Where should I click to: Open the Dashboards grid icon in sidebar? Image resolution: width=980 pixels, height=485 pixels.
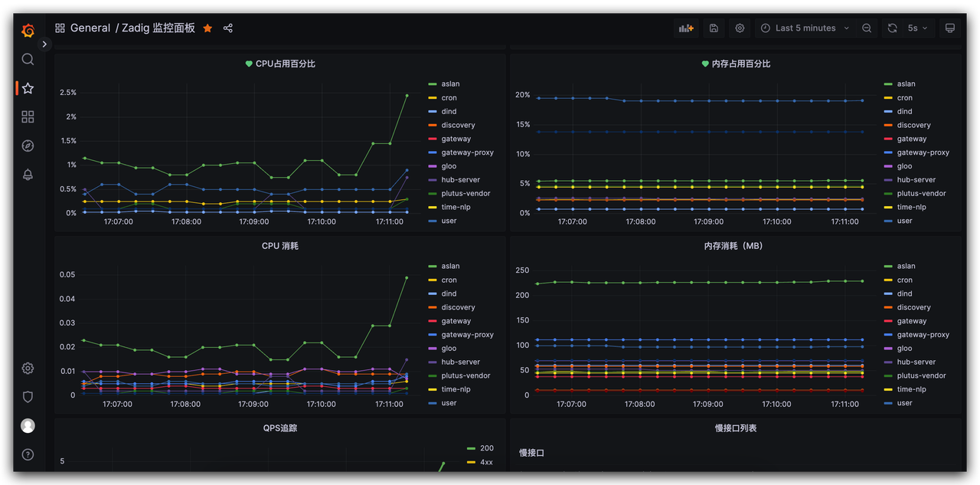pos(28,116)
